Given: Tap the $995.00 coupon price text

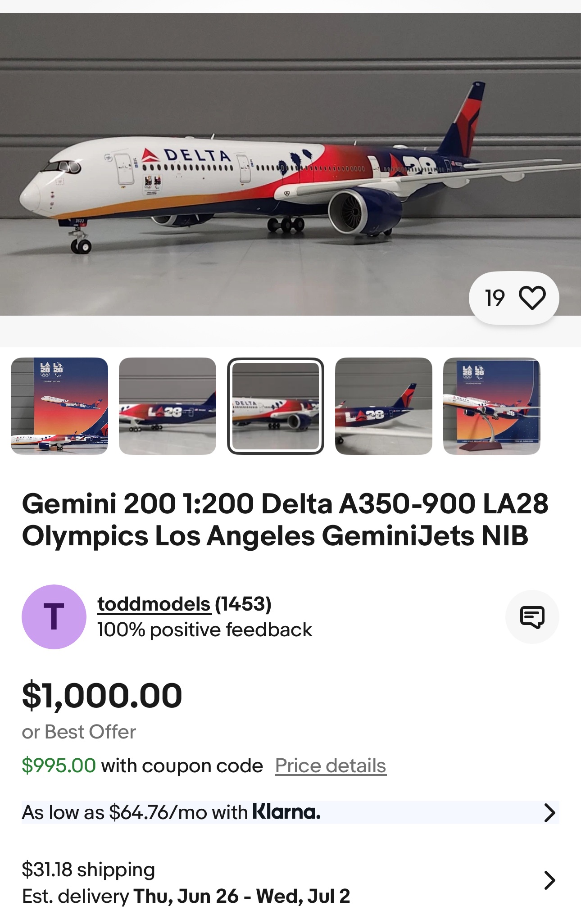Looking at the screenshot, I should click(59, 766).
